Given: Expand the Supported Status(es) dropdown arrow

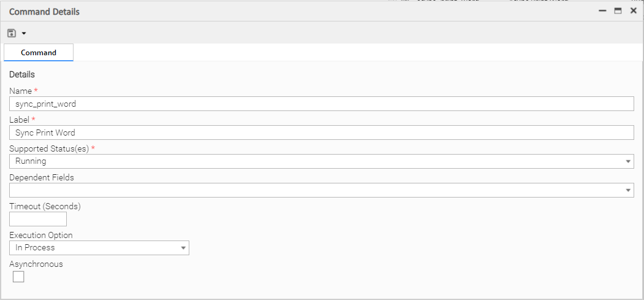Looking at the screenshot, I should [x=628, y=161].
